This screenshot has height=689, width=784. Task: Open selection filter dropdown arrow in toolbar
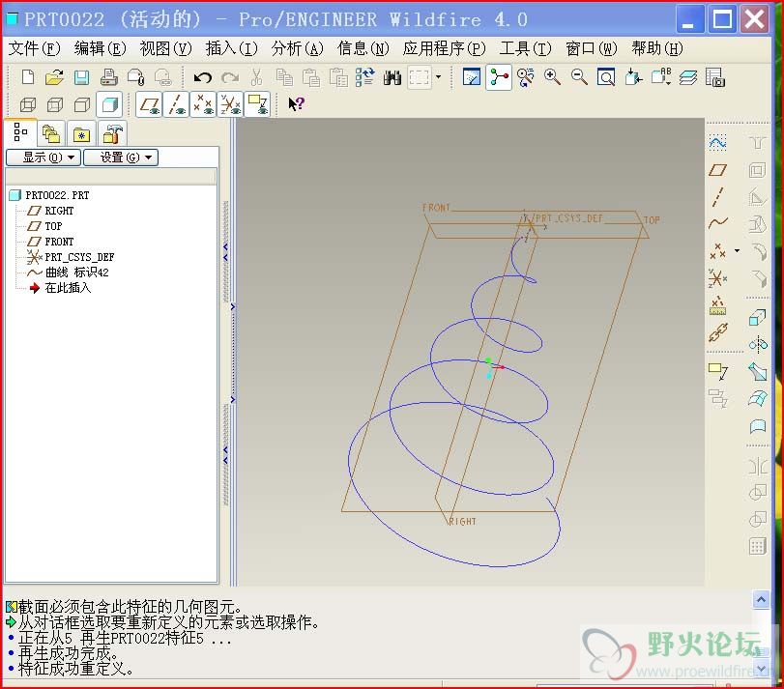tap(439, 77)
